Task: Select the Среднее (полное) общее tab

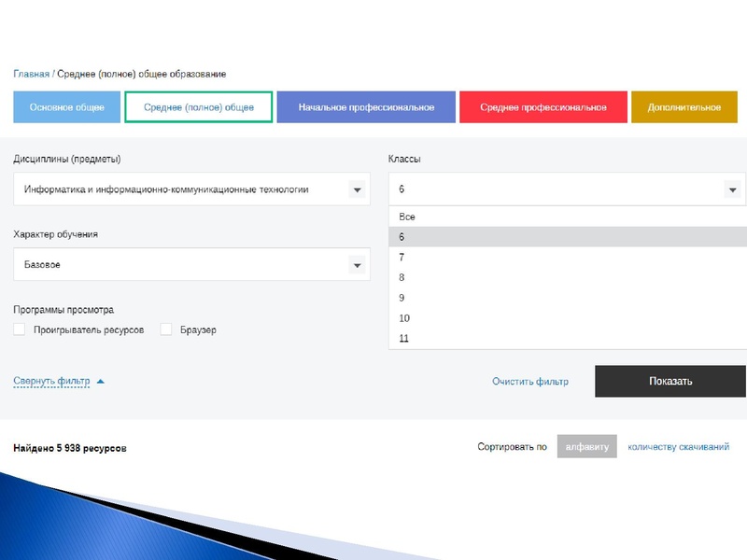Action: coord(199,107)
